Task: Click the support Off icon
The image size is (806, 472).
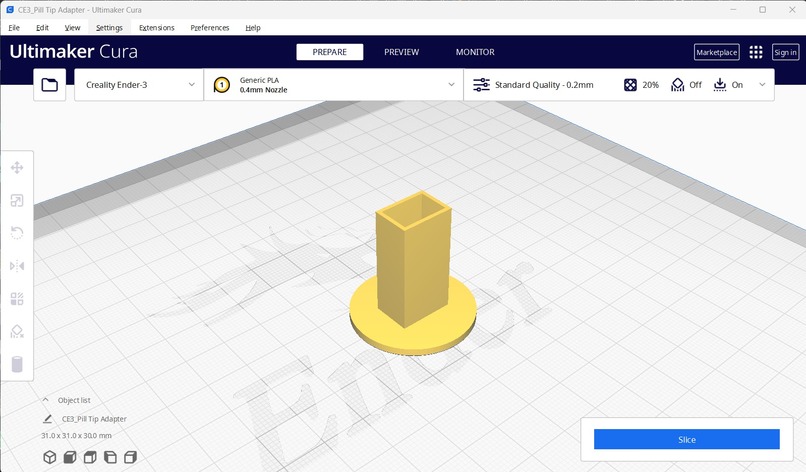Action: click(x=677, y=85)
